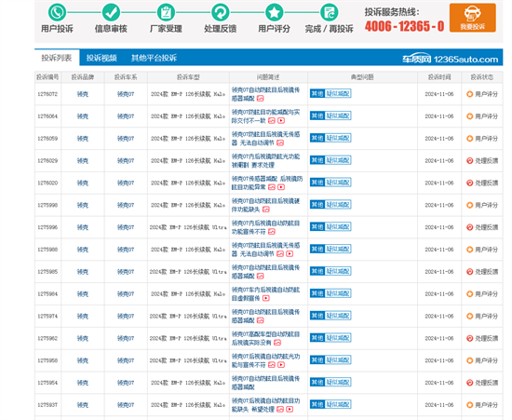The image size is (512, 420).
Task: Click the 用户评分 star step icon in the process bar
Action: coord(275,12)
